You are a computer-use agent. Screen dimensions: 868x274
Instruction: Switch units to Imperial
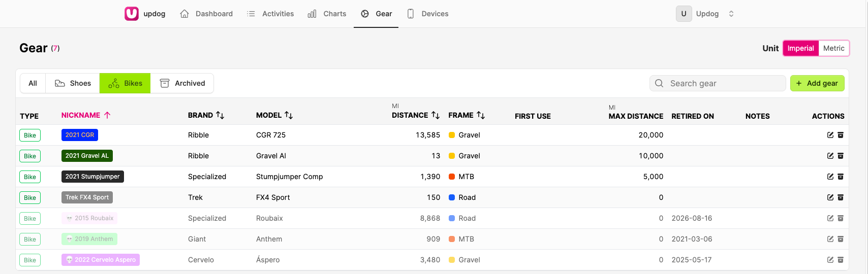pyautogui.click(x=801, y=48)
